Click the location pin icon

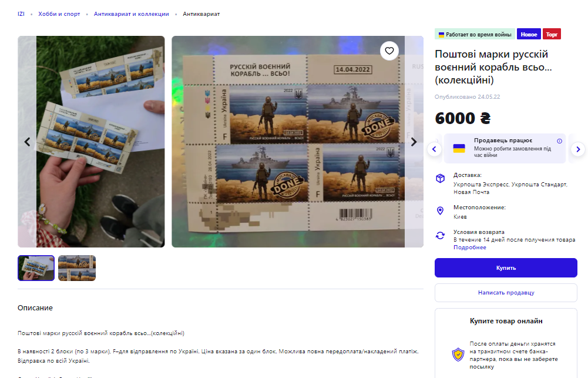[x=440, y=210]
